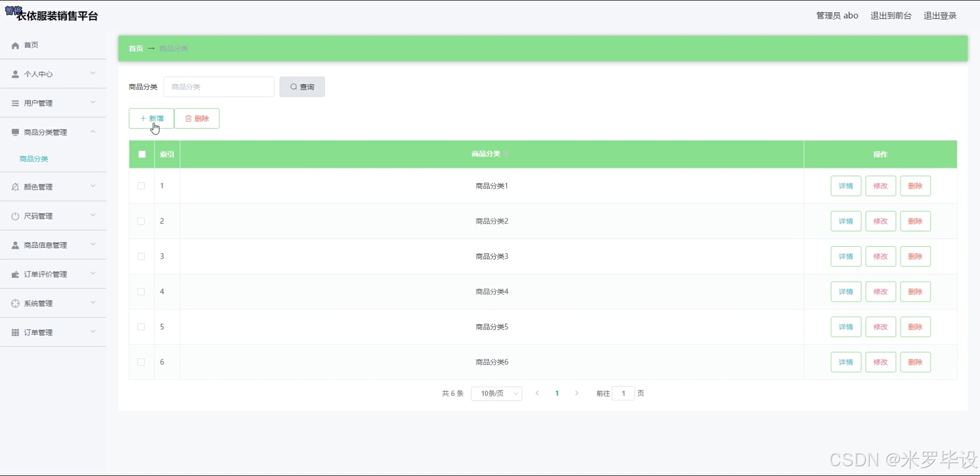Open the 用户管理 sidebar menu
The image size is (980, 476).
click(53, 103)
